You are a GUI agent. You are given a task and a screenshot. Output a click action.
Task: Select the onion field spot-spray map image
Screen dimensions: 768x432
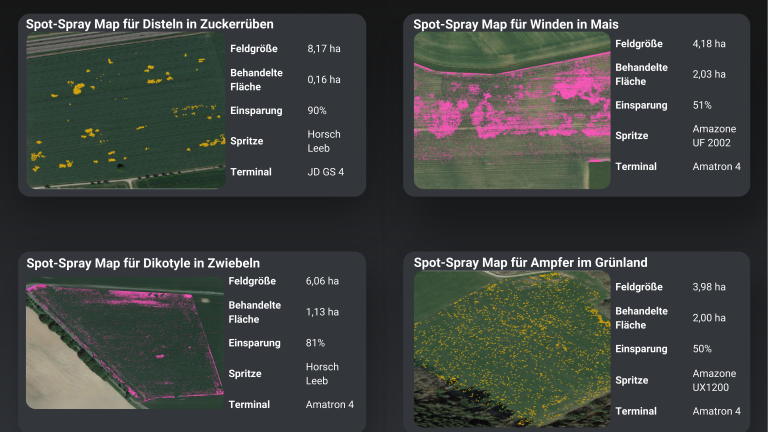pos(124,343)
